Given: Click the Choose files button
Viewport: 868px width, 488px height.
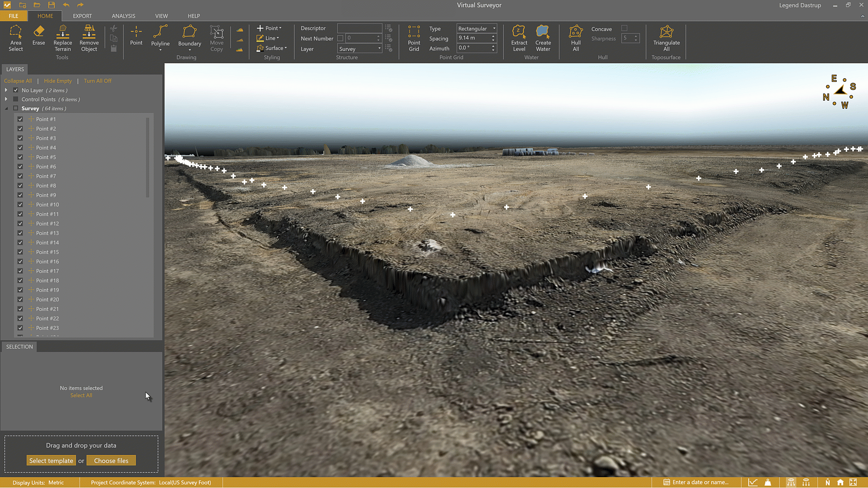Looking at the screenshot, I should click(x=111, y=460).
